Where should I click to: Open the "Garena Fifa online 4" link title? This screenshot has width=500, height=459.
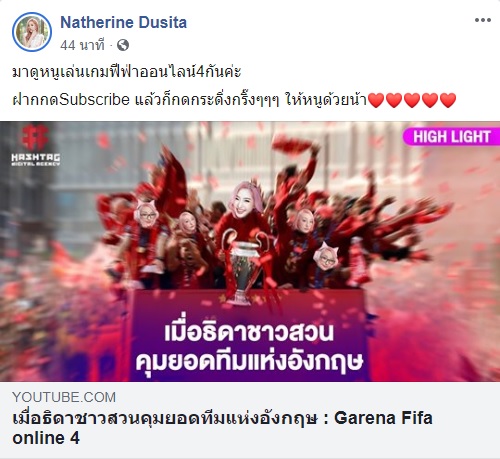(222, 428)
